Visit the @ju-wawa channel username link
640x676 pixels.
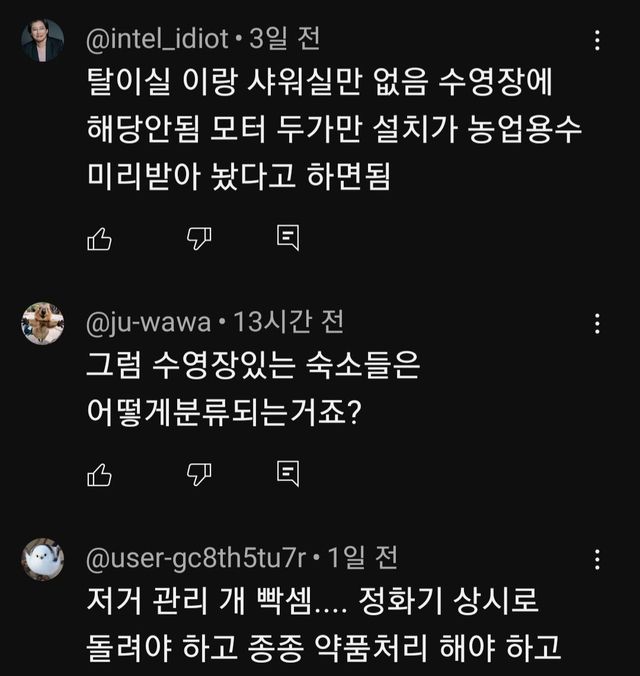[149, 322]
